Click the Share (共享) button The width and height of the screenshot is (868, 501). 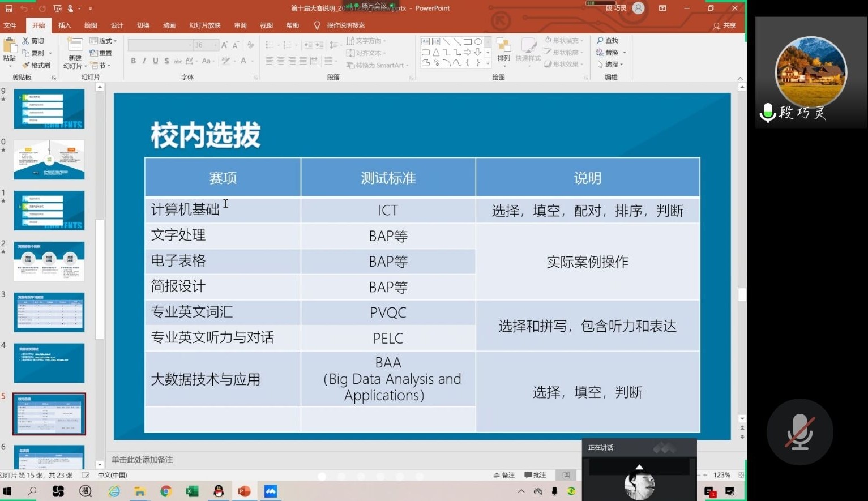[x=725, y=25]
